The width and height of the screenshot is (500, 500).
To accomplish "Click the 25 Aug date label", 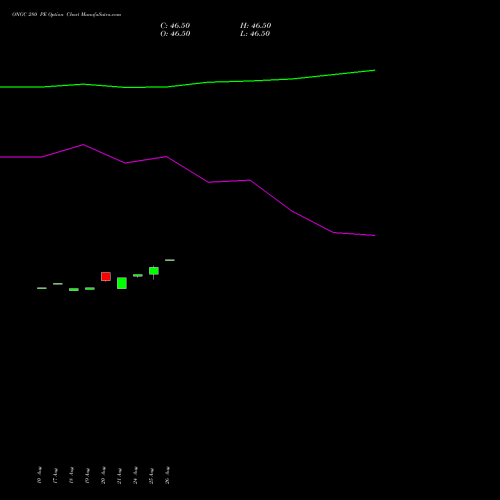I will [x=151, y=475].
